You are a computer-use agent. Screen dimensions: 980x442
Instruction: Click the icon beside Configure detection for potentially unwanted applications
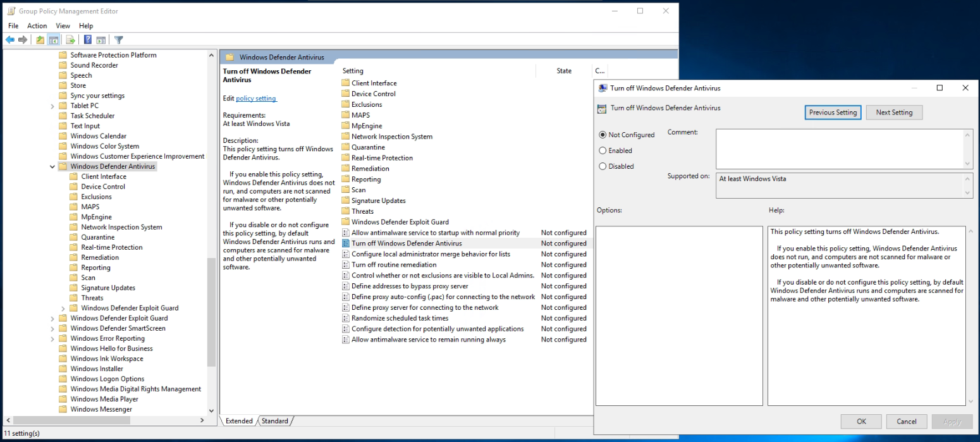[x=346, y=329]
